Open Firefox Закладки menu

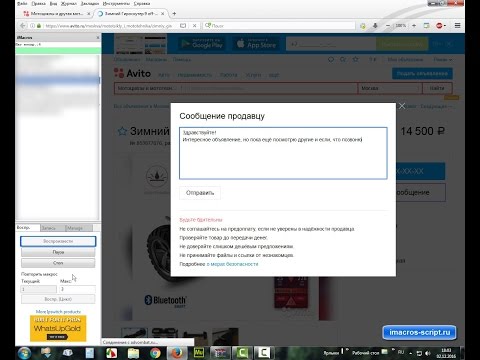[90, 4]
